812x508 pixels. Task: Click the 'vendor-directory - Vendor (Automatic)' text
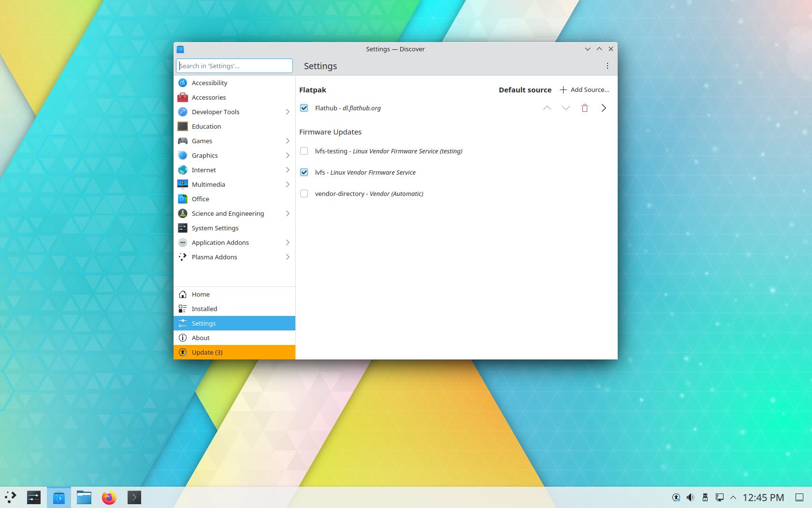369,194
